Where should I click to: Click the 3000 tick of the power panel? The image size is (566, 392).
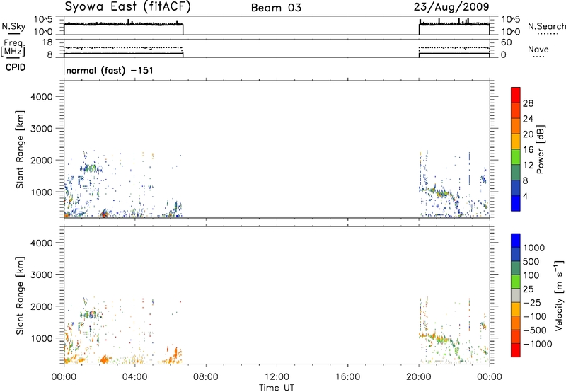click(x=42, y=129)
